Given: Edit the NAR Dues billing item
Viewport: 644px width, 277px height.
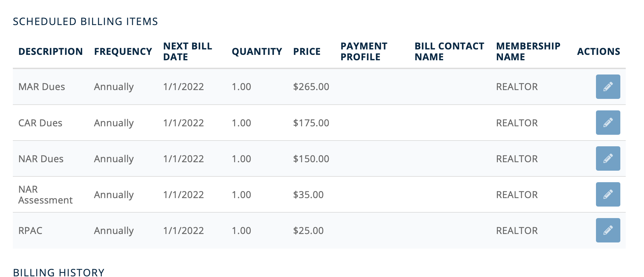Looking at the screenshot, I should pyautogui.click(x=608, y=158).
